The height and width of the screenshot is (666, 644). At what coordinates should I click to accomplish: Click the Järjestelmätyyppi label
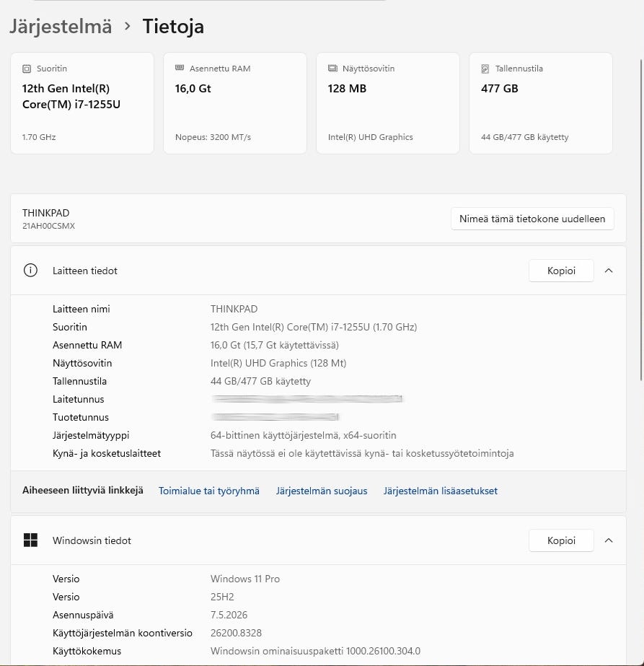(x=91, y=435)
